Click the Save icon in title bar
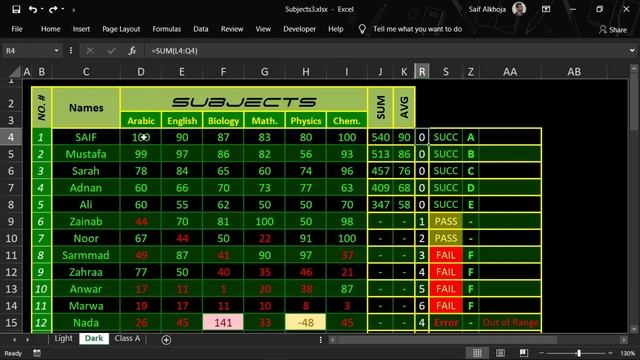The height and width of the screenshot is (360, 640). click(16, 9)
